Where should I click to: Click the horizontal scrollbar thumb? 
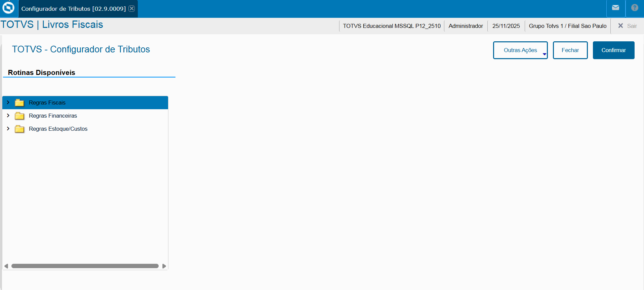(x=85, y=266)
